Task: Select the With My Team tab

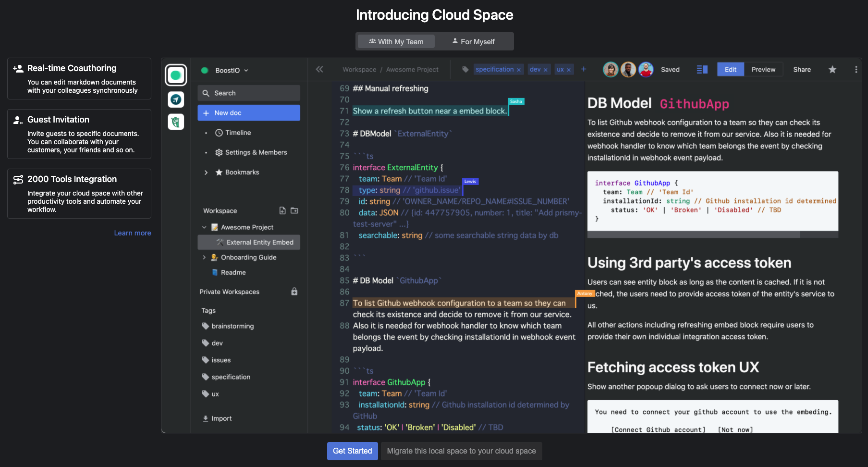Action: click(396, 42)
